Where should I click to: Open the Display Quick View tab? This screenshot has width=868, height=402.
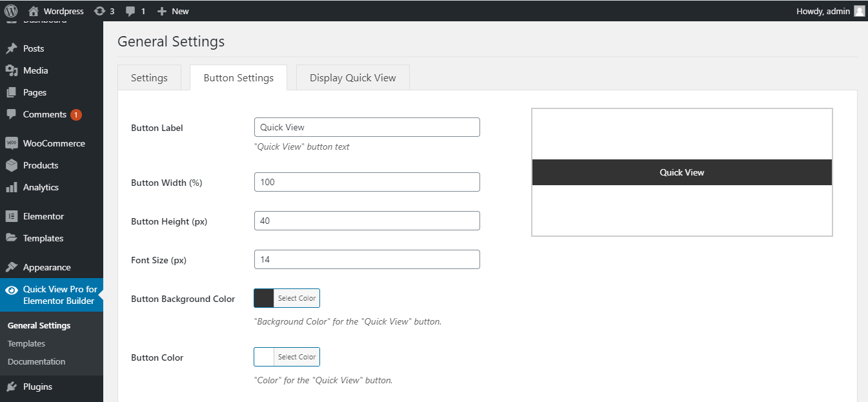click(x=352, y=77)
